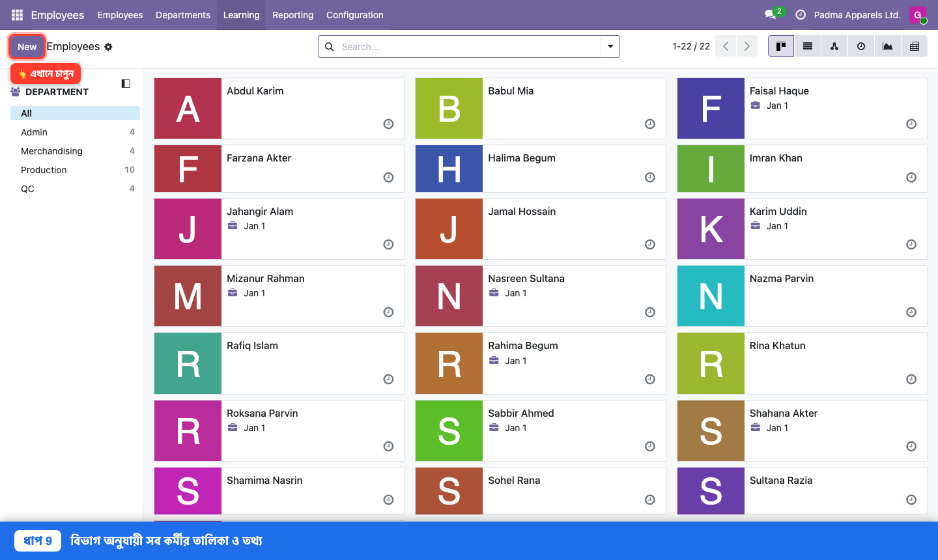Image resolution: width=938 pixels, height=560 pixels.
Task: Open the conversations icon with badge 2
Action: click(x=773, y=14)
